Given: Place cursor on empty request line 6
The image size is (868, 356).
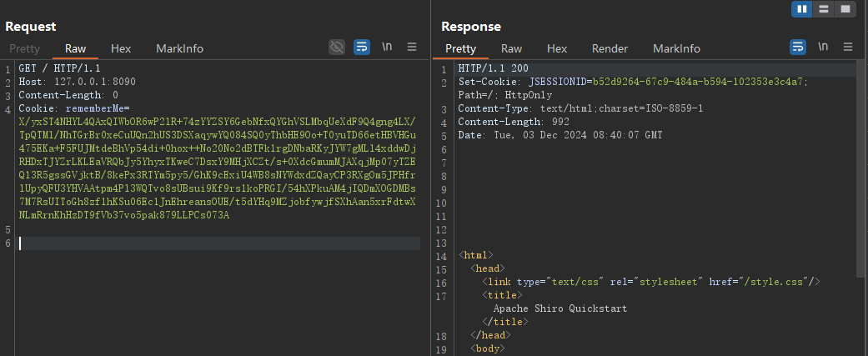Looking at the screenshot, I should pos(219,243).
